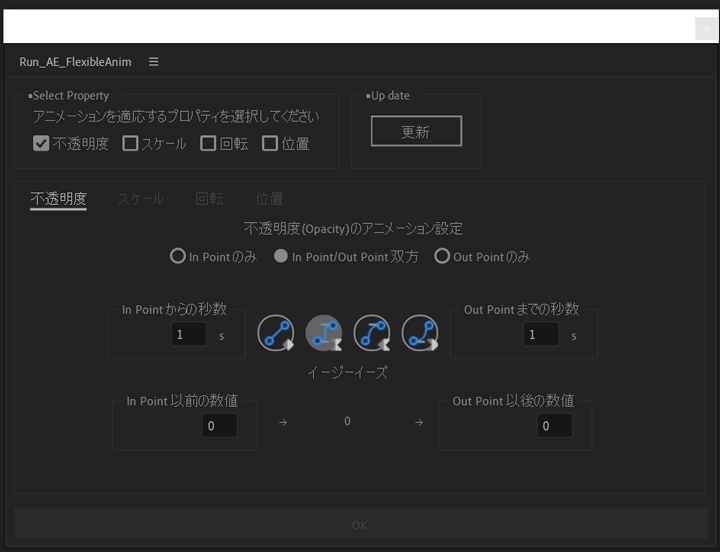The width and height of the screenshot is (720, 552).
Task: Edit the Out Point までの秒数 field
Action: pyautogui.click(x=541, y=334)
